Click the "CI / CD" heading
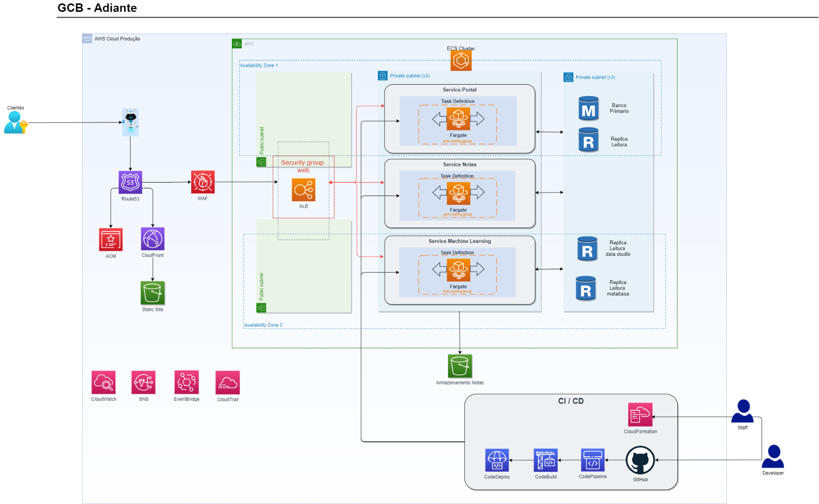 (571, 401)
